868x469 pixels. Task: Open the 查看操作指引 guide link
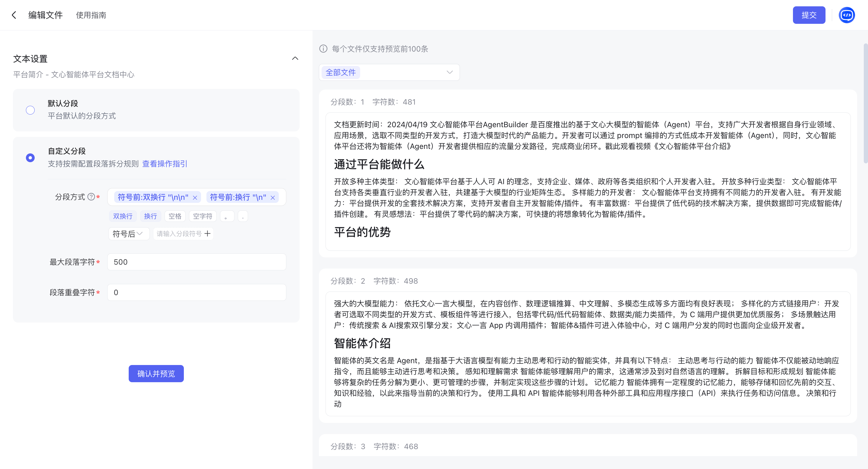164,164
